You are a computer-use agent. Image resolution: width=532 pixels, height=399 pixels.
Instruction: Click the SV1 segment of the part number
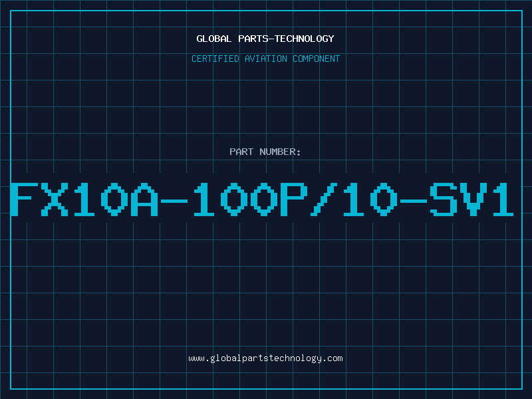tap(471, 199)
